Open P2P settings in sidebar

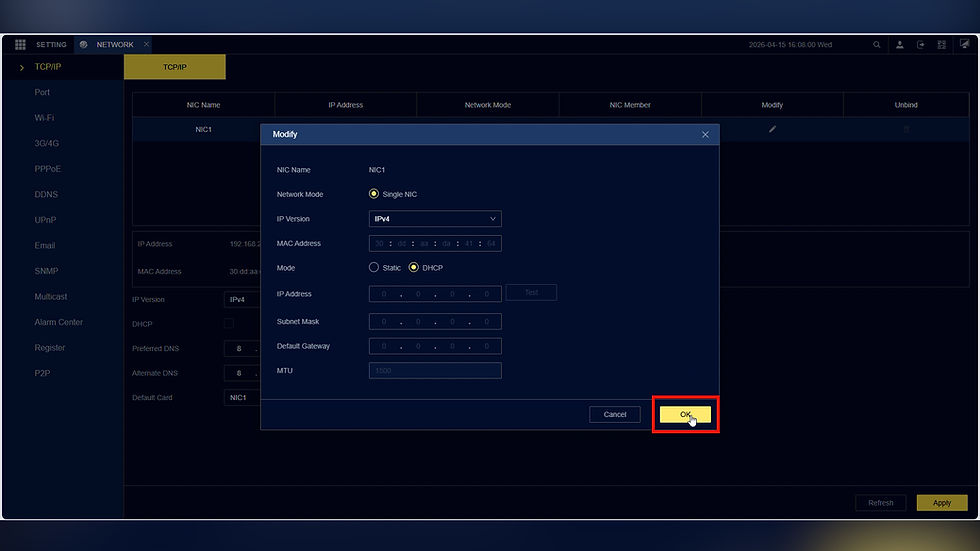click(42, 373)
